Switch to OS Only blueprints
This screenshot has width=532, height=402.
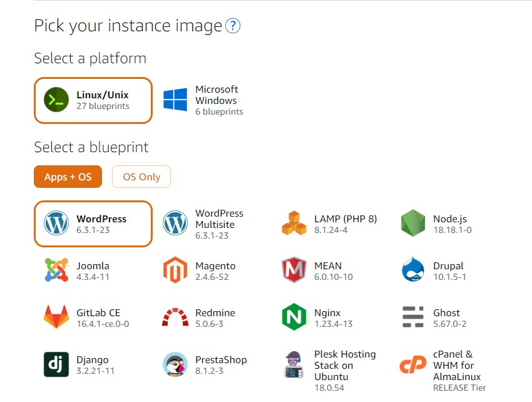click(x=141, y=177)
